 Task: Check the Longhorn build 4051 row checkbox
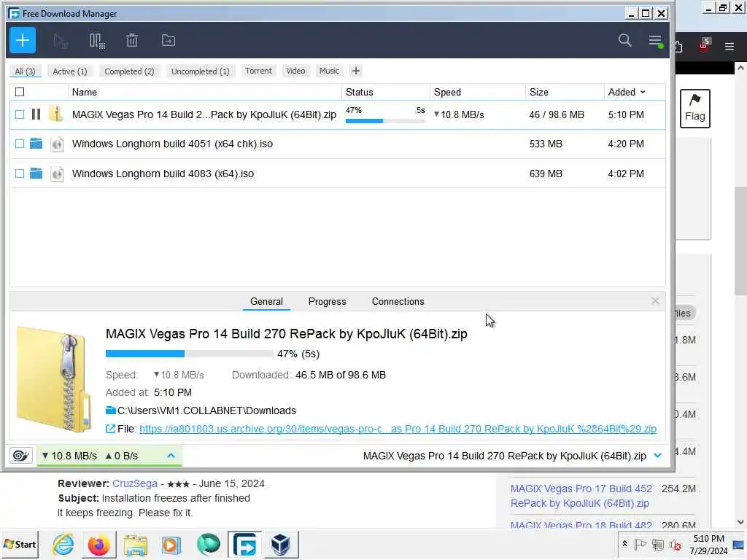click(x=20, y=144)
